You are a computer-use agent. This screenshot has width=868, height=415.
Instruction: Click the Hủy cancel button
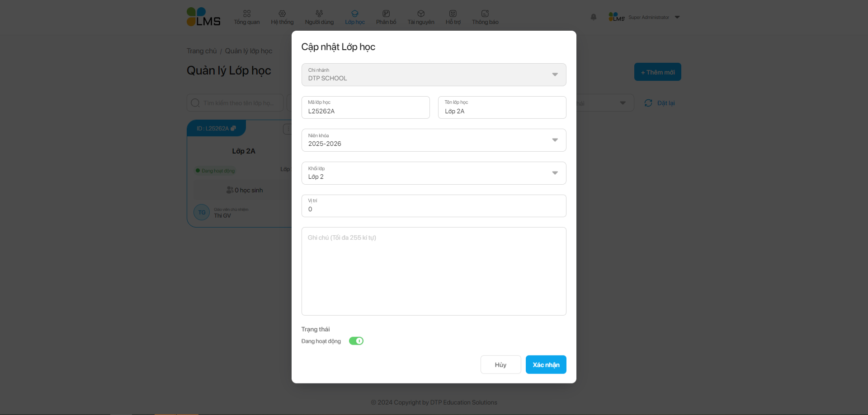pyautogui.click(x=500, y=364)
